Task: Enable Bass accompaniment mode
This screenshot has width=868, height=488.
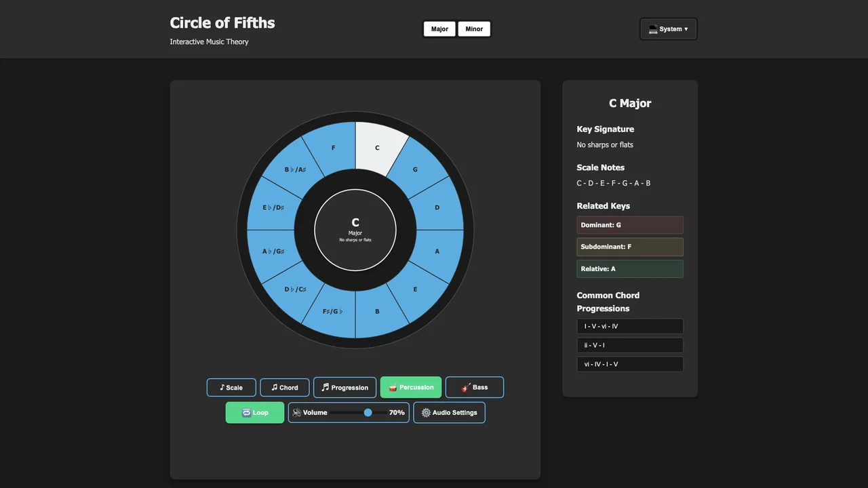Action: point(474,387)
